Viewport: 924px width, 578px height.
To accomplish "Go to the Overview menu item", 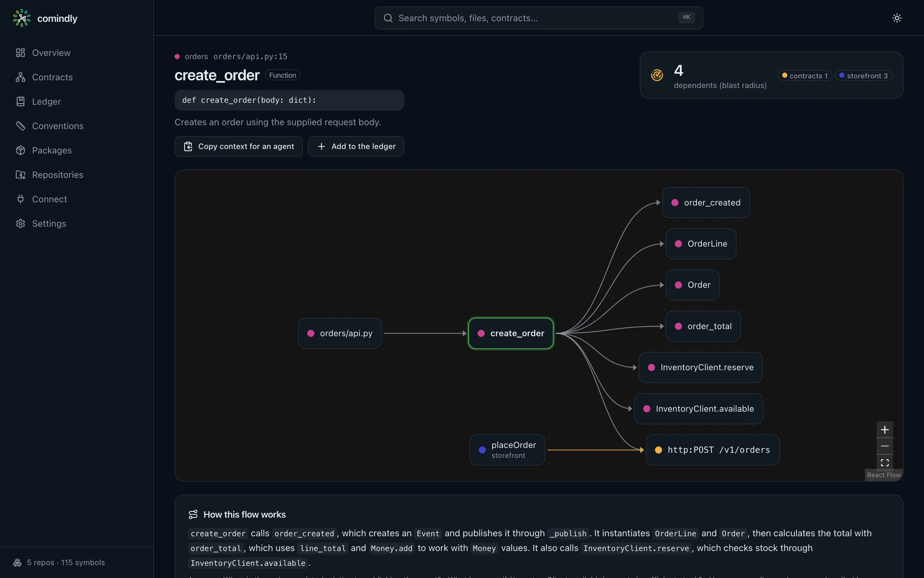I will (x=77, y=53).
